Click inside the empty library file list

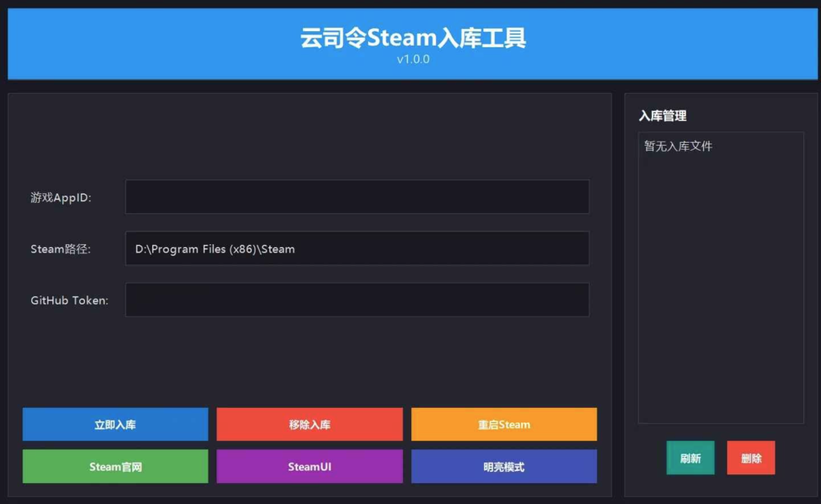tap(719, 280)
